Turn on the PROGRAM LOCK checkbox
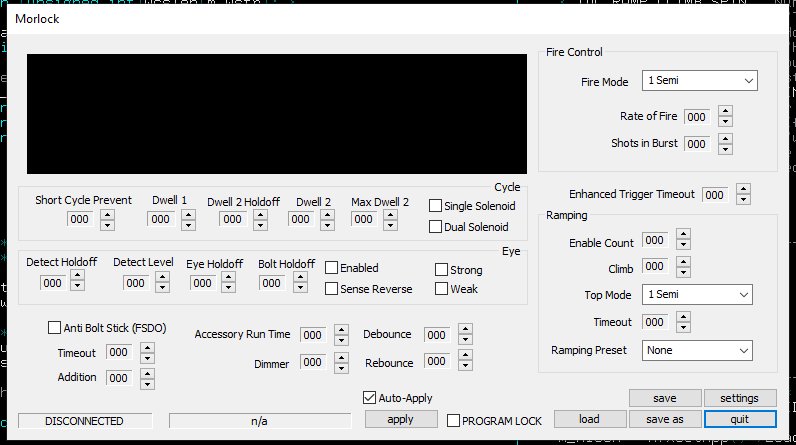The image size is (796, 445). 454,421
